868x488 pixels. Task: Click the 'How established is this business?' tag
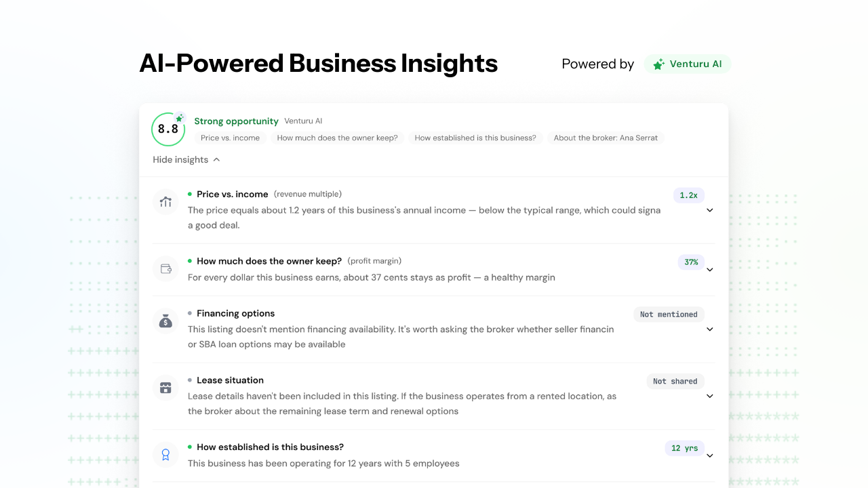475,138
